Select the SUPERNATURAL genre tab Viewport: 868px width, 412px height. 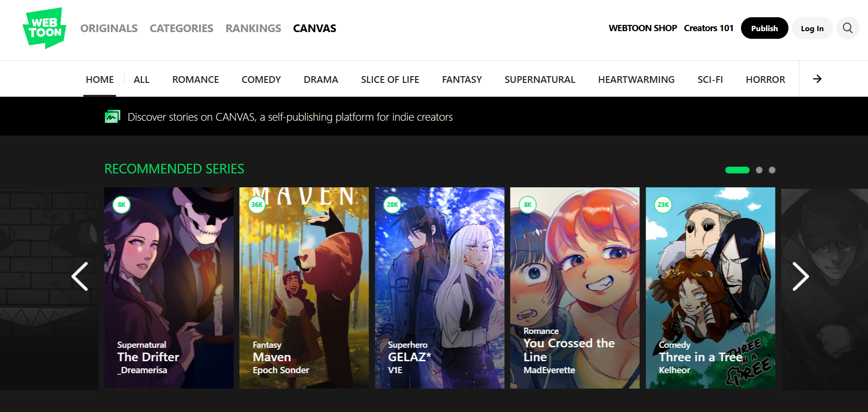point(540,80)
